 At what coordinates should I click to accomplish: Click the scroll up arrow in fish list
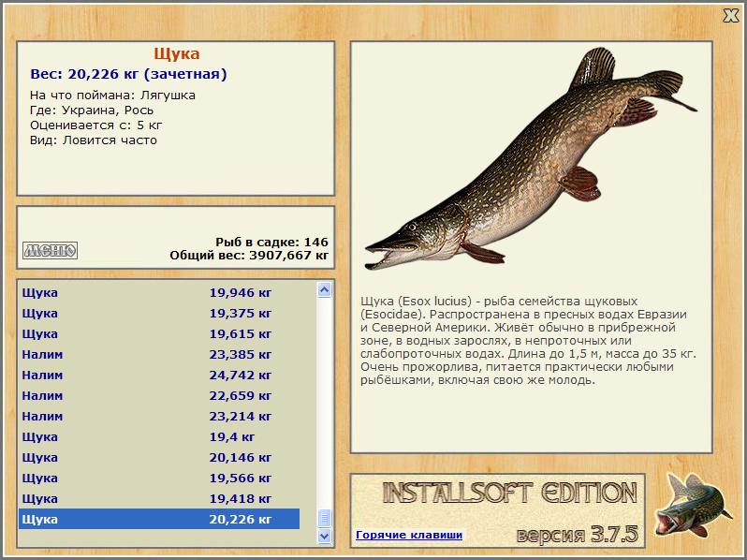tap(325, 289)
